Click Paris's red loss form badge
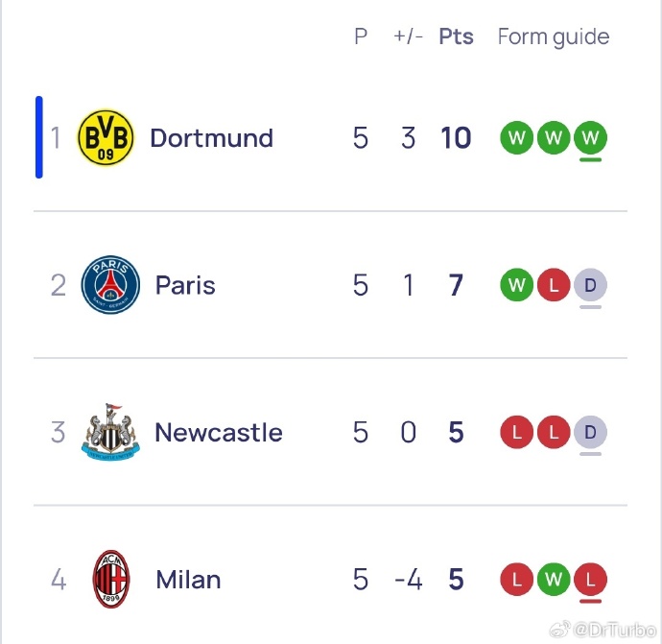 (554, 285)
